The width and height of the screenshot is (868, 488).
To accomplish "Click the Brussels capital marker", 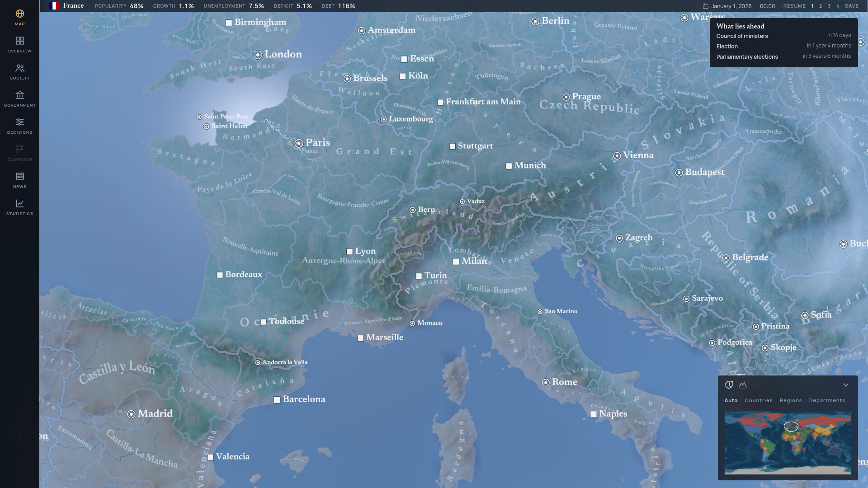I will tap(347, 79).
